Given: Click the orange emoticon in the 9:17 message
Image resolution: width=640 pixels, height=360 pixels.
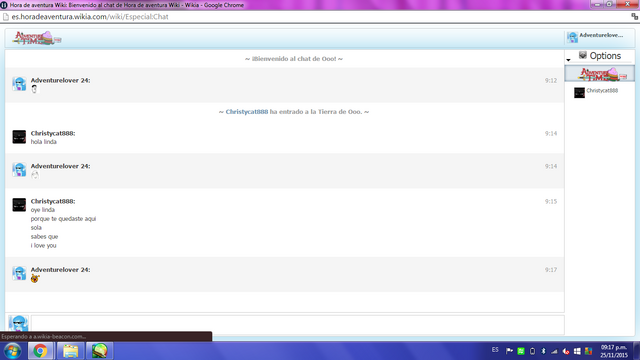Looking at the screenshot, I should (35, 278).
